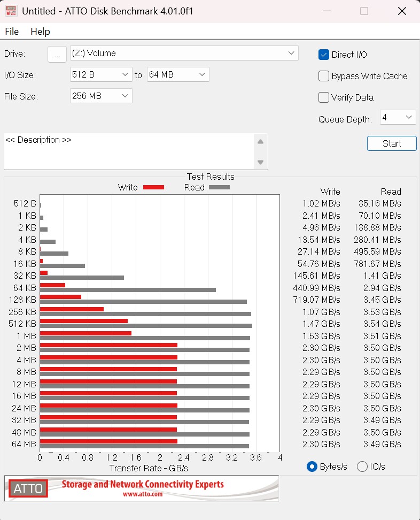The image size is (420, 520).
Task: Uncheck the Direct I/O checkbox
Action: coord(324,55)
